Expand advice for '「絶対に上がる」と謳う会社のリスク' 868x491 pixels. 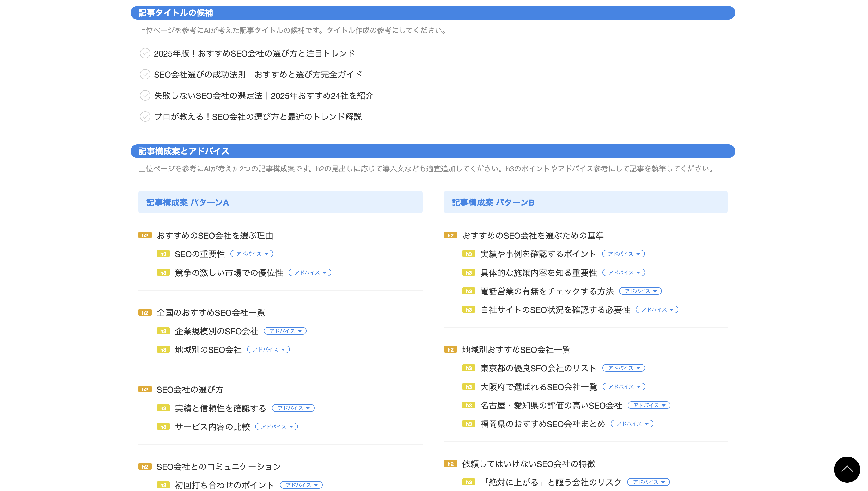(649, 482)
